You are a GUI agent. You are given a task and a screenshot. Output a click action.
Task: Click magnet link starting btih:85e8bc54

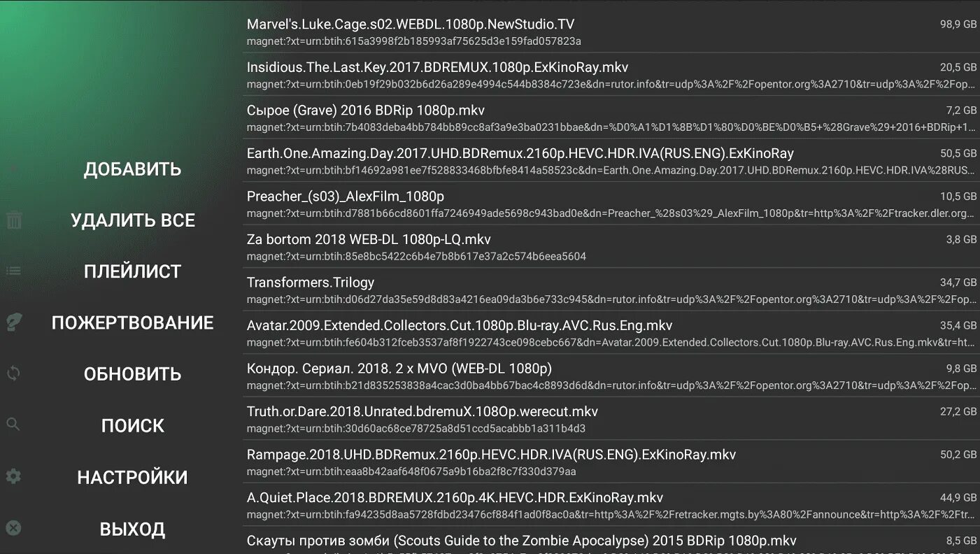click(x=416, y=257)
